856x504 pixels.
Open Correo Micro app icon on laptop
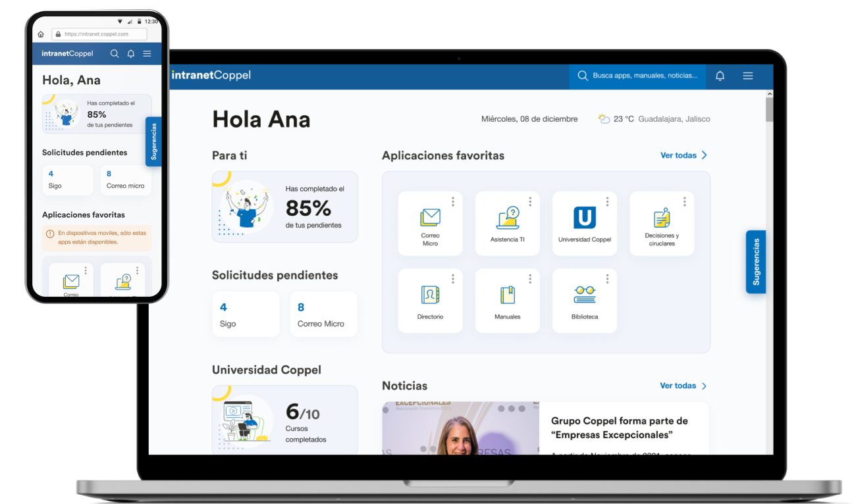click(x=430, y=217)
